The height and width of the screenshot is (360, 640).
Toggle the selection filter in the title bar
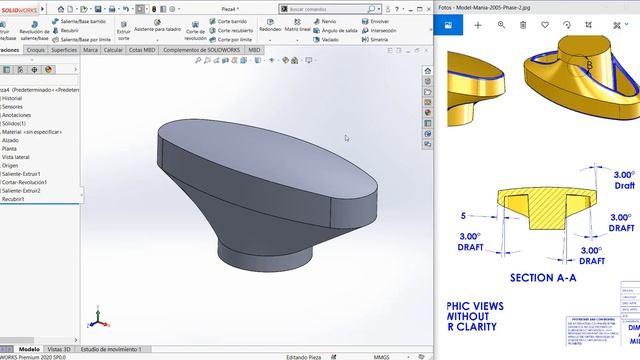(x=140, y=9)
